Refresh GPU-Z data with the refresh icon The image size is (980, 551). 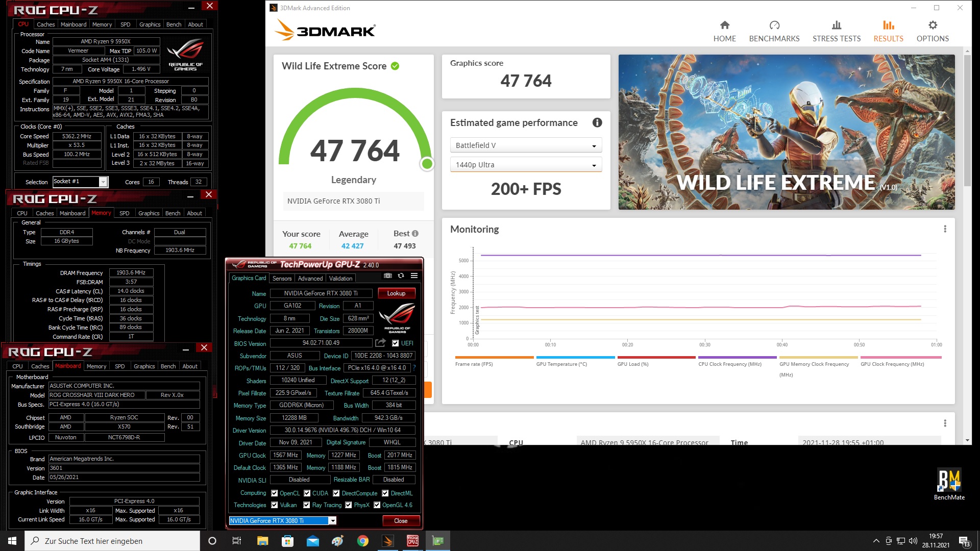coord(401,275)
